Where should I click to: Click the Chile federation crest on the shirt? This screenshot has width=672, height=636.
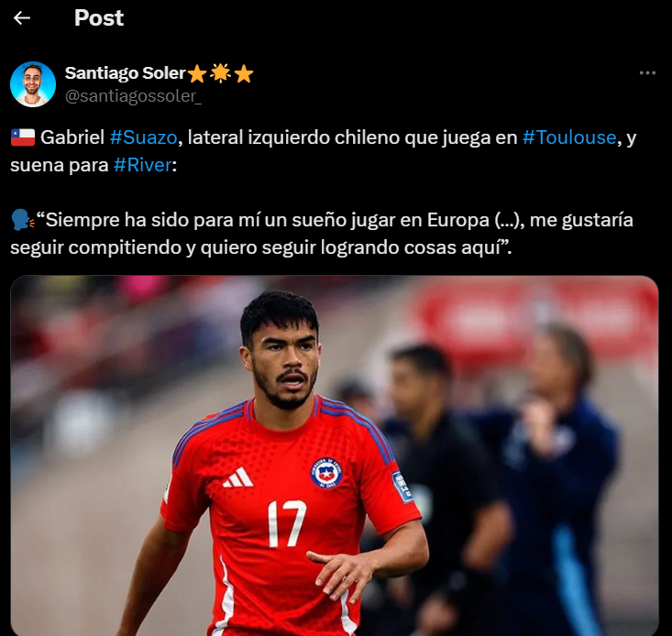(x=326, y=473)
